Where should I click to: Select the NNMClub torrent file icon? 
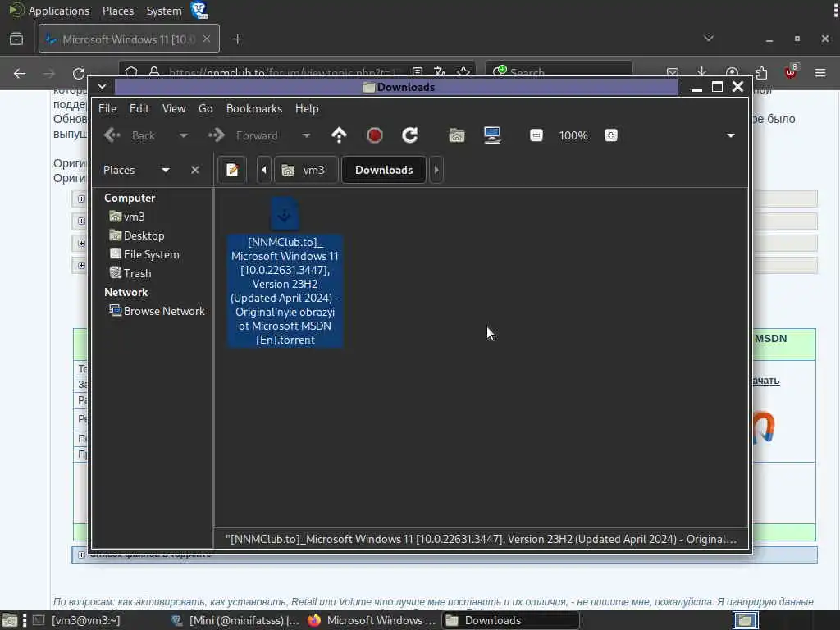[285, 213]
